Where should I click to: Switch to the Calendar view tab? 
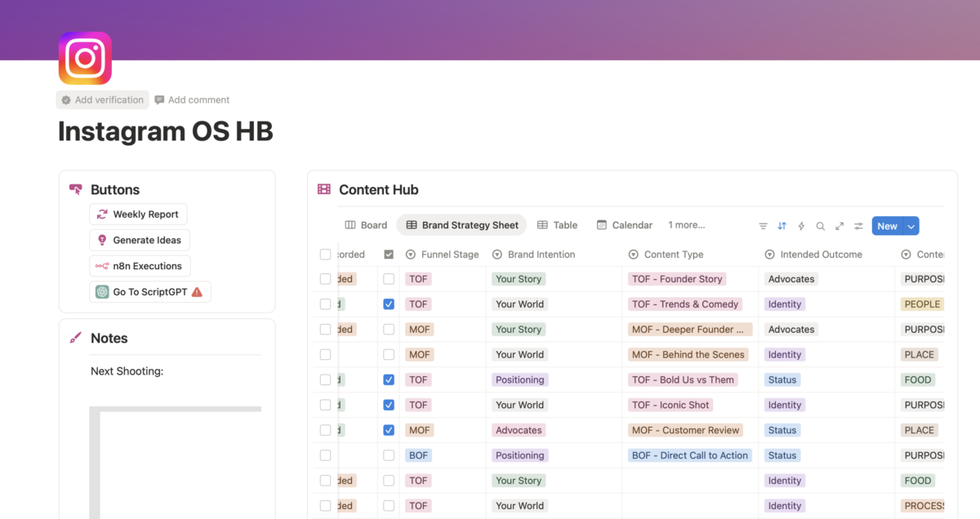[x=625, y=225]
